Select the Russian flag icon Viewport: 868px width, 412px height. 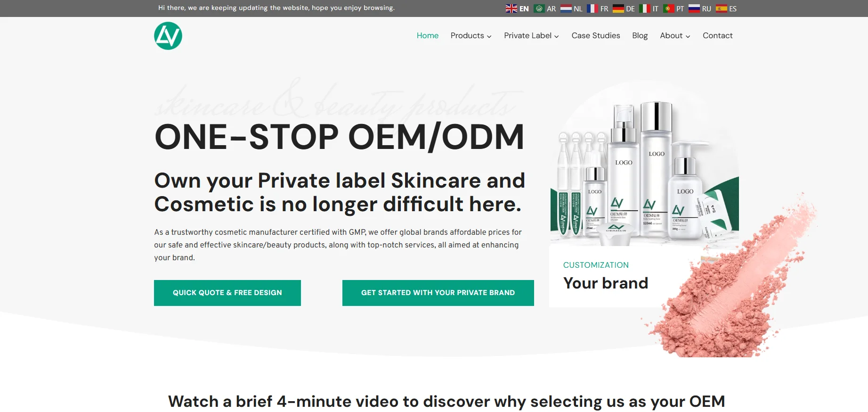tap(694, 8)
